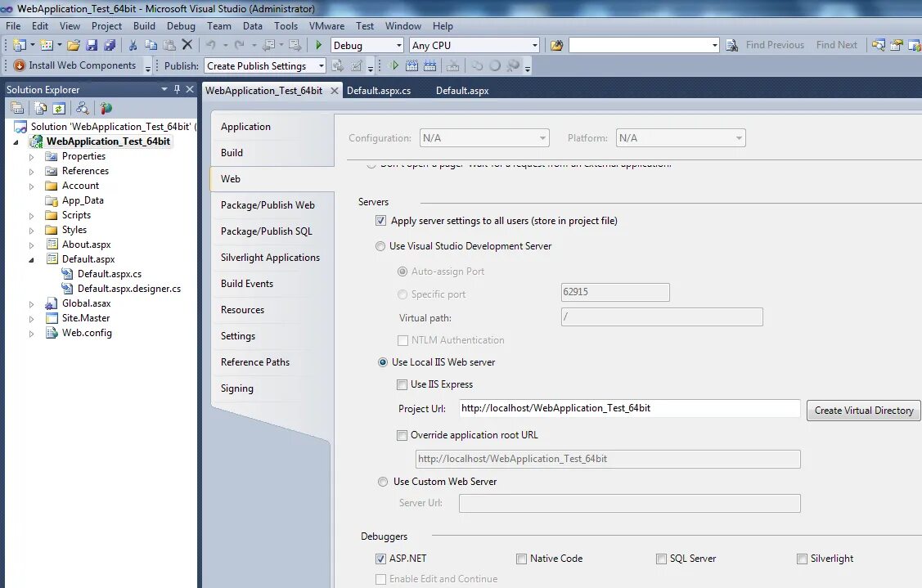Start debugging with the green play arrow
The height and width of the screenshot is (588, 922).
tap(319, 45)
